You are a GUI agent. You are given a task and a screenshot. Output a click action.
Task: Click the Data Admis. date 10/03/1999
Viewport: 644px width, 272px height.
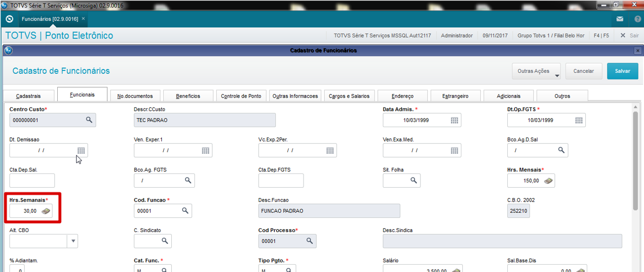pos(416,120)
